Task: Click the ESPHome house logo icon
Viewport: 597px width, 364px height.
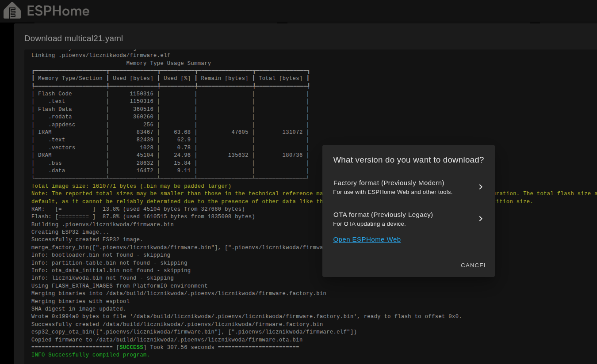Action: pyautogui.click(x=12, y=11)
